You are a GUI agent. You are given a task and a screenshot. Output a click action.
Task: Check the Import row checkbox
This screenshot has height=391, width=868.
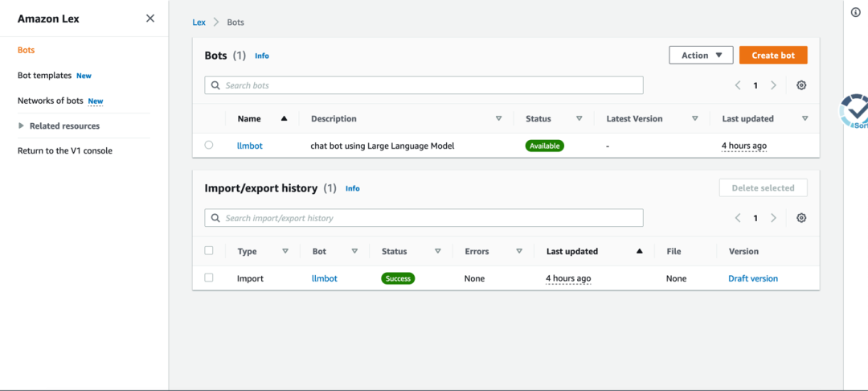pos(209,278)
